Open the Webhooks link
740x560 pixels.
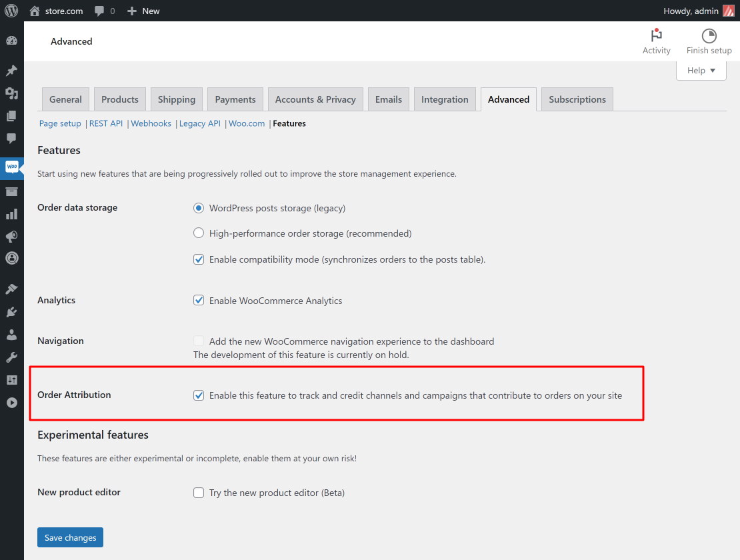tap(151, 123)
